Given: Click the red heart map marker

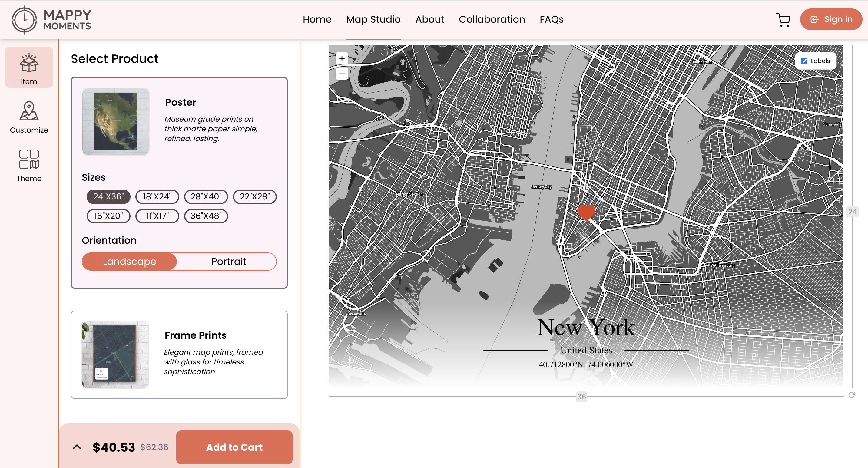Looking at the screenshot, I should (x=586, y=212).
